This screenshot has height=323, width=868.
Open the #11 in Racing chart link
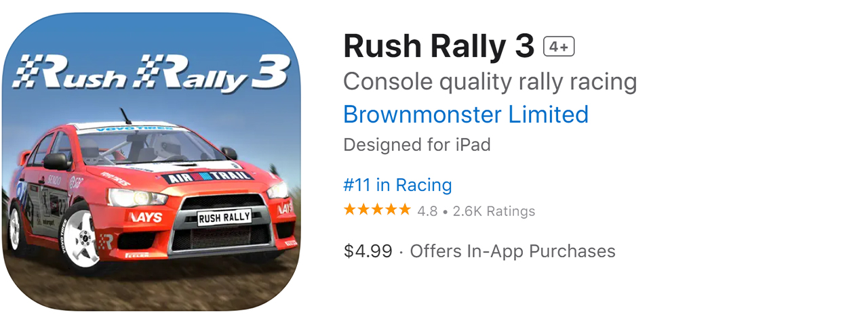click(x=397, y=185)
